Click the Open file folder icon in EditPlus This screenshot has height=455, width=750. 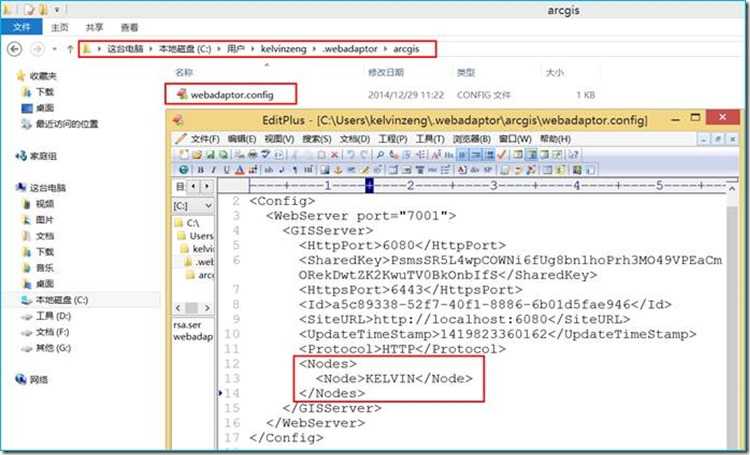point(197,155)
